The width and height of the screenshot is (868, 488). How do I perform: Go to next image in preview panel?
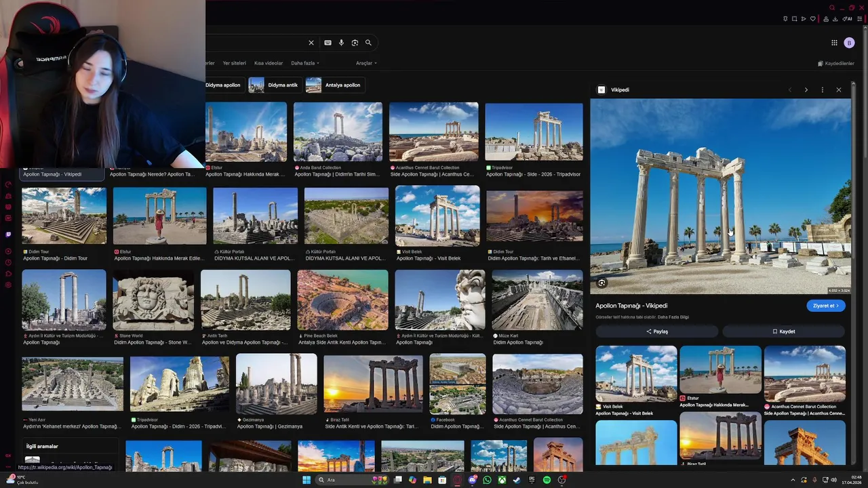tap(806, 89)
